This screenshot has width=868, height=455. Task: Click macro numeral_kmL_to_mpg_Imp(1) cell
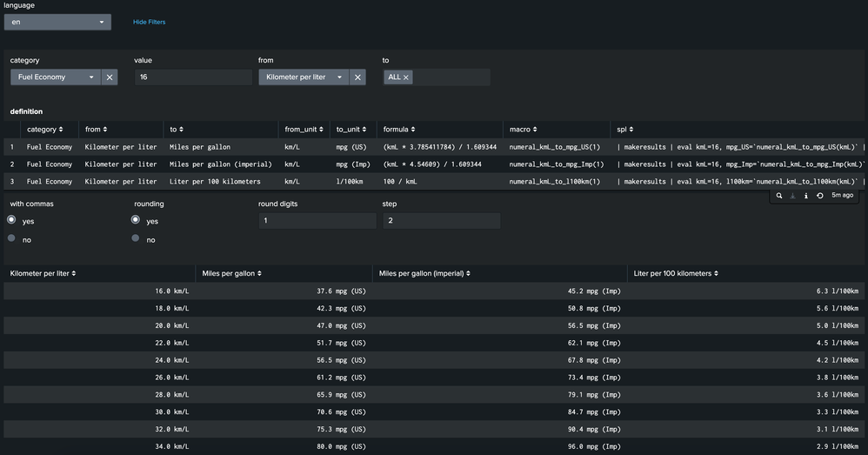(557, 164)
